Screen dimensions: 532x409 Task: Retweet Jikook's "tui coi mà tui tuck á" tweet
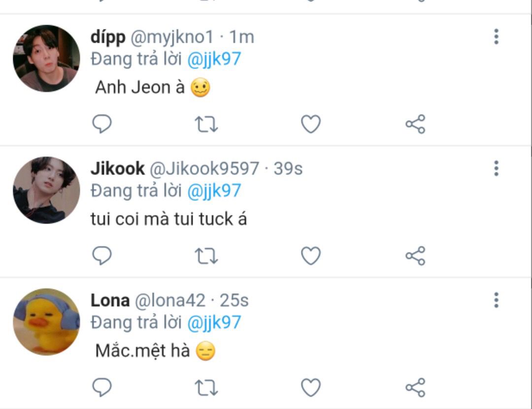pos(206,256)
